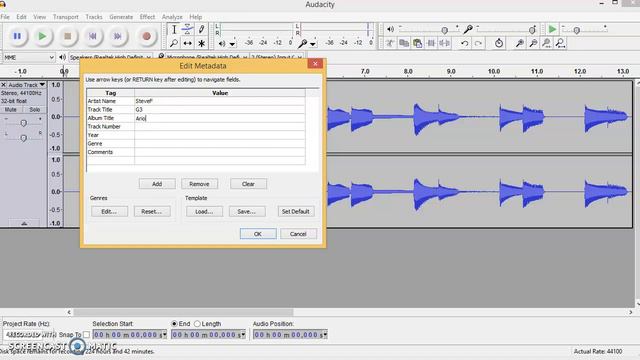Open the Tracks menu

(94, 17)
